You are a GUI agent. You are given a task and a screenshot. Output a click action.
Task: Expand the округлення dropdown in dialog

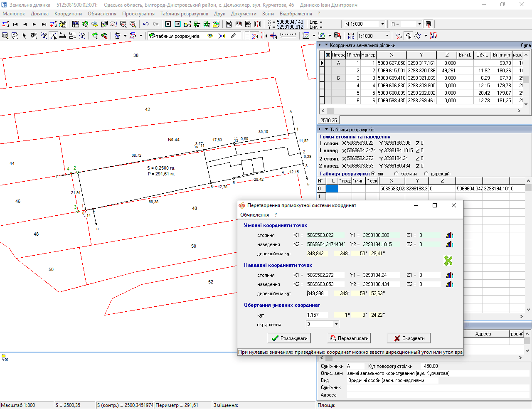coord(336,324)
